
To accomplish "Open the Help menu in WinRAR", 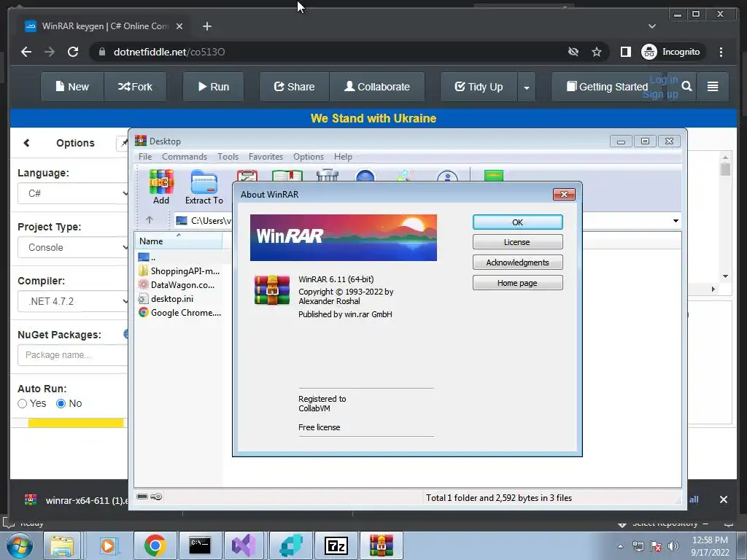I will point(343,157).
